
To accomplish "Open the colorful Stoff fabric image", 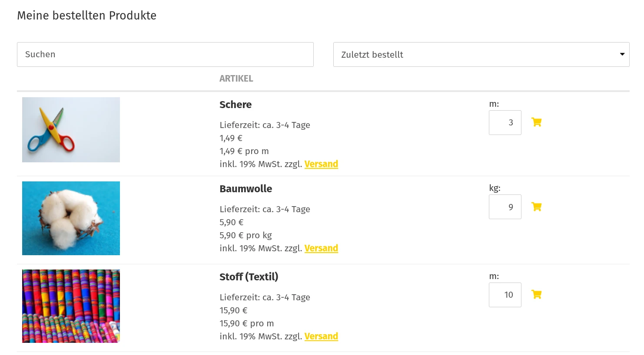I will coord(71,306).
